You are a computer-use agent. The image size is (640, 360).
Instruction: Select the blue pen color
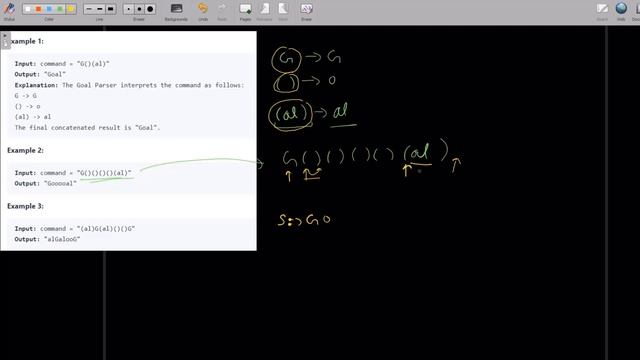(x=49, y=9)
